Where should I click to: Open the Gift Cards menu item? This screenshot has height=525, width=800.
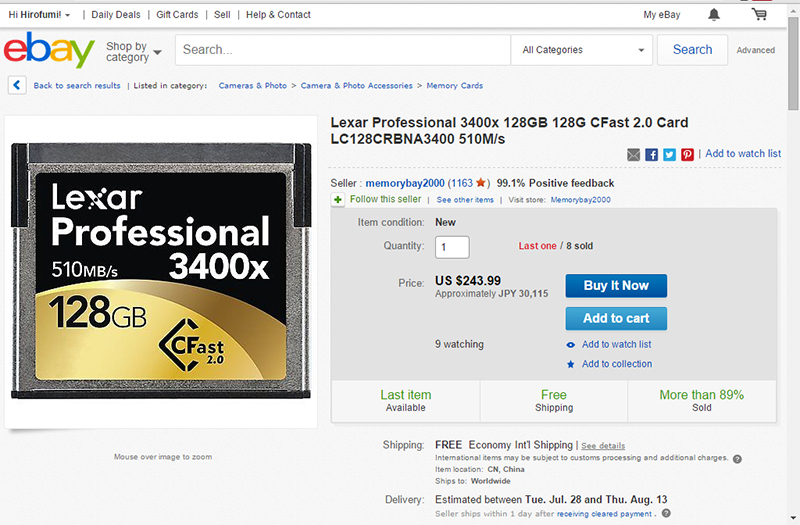click(177, 15)
